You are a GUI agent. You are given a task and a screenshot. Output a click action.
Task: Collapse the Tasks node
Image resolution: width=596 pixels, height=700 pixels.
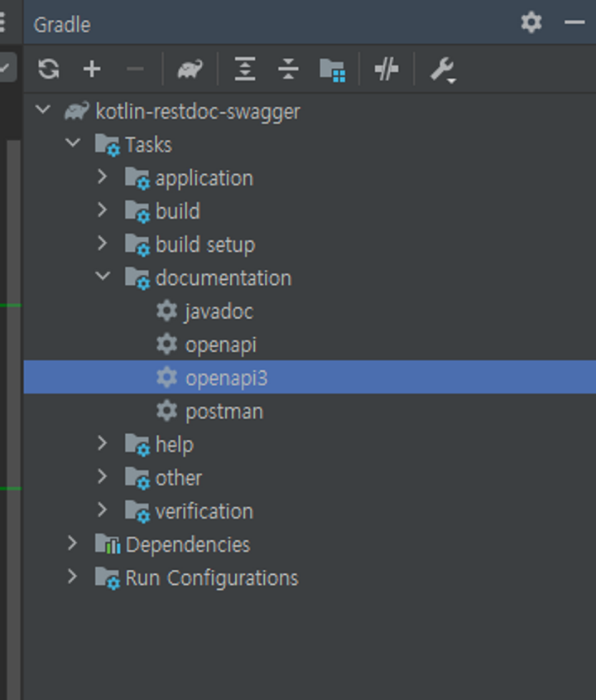pos(73,142)
